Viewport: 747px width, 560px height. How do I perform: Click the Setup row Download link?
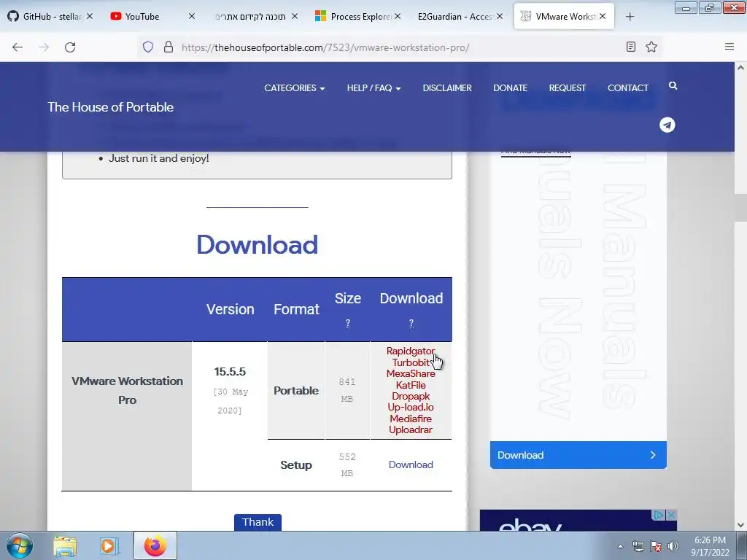pos(411,464)
